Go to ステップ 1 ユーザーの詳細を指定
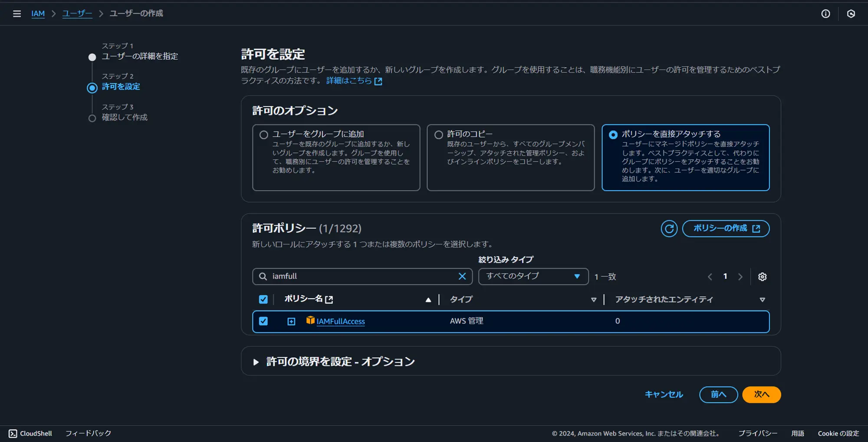The width and height of the screenshot is (868, 442). click(x=140, y=56)
